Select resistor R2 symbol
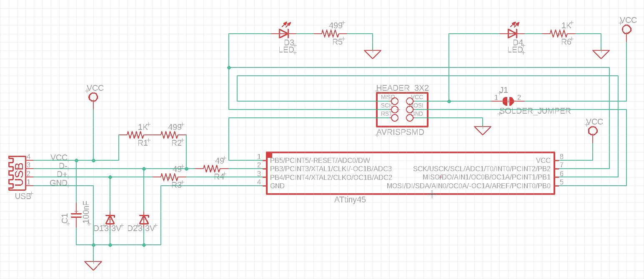 (169, 135)
